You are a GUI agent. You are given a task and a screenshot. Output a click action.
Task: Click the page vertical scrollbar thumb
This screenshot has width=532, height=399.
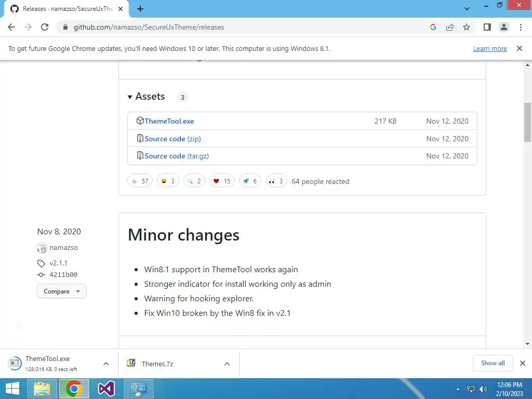point(527,122)
